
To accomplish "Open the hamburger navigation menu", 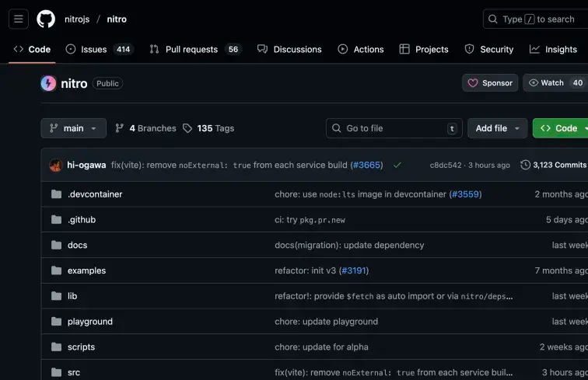I will click(x=19, y=19).
